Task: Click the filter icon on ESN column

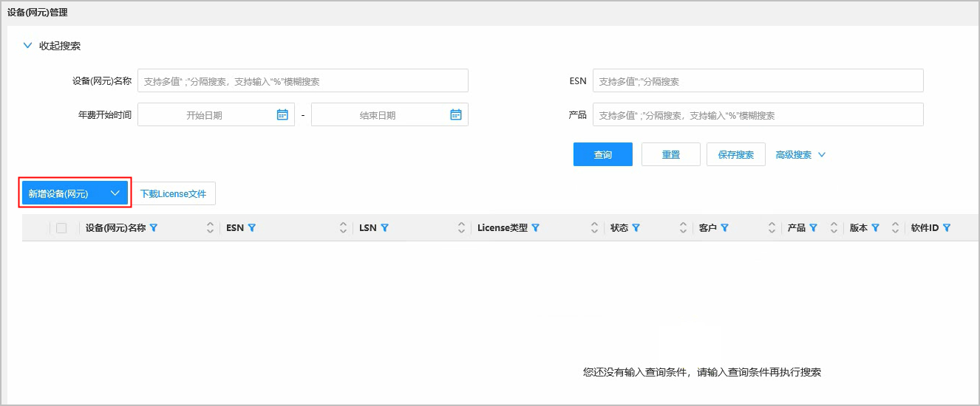Action: 252,228
